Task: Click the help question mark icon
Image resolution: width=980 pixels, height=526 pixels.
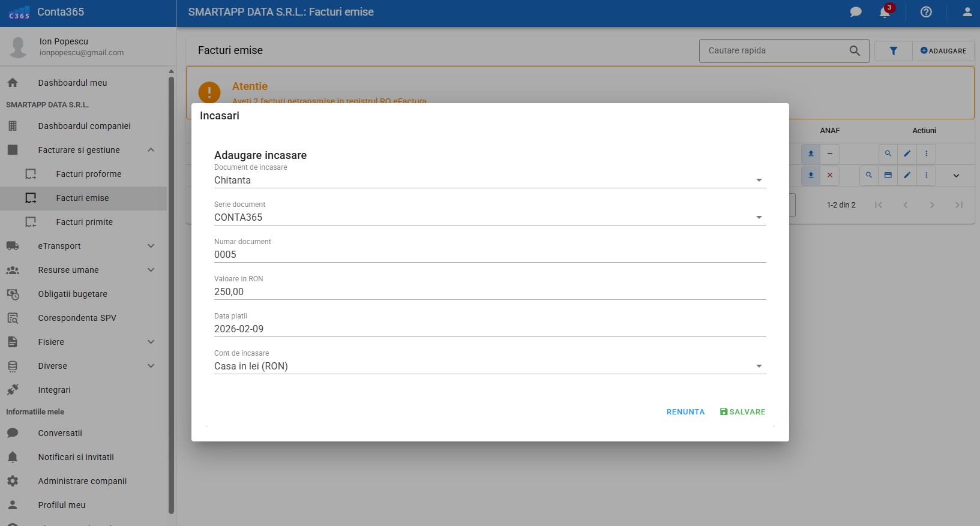Action: tap(926, 12)
